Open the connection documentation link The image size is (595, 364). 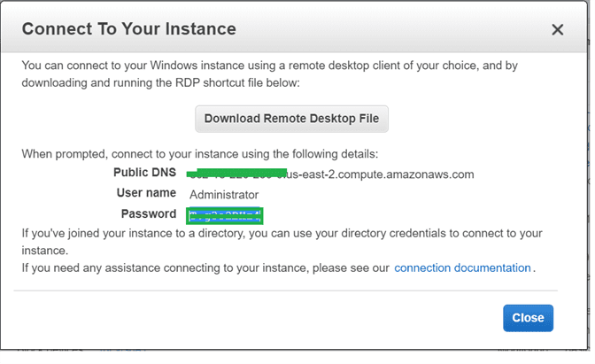point(462,267)
